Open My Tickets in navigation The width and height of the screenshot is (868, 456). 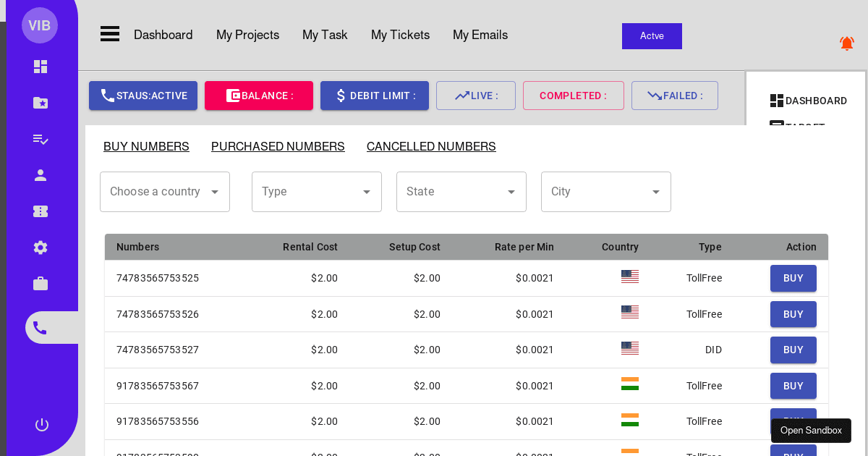pos(400,35)
